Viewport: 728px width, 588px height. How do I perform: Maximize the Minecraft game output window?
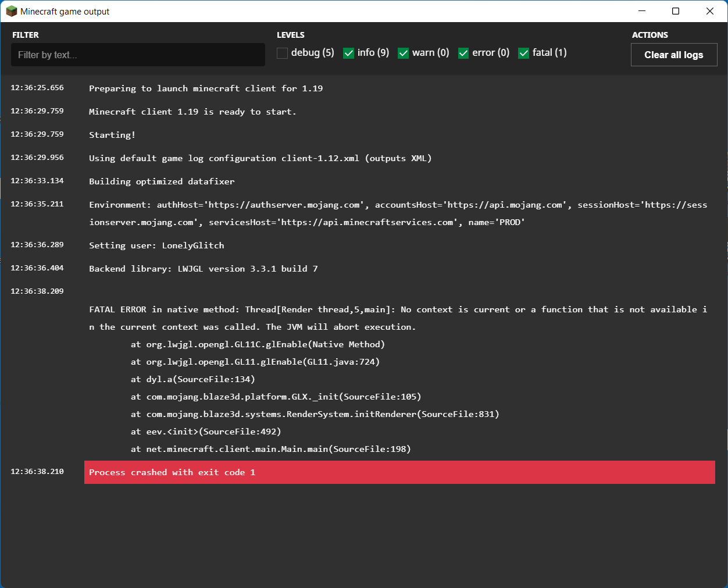click(x=676, y=11)
